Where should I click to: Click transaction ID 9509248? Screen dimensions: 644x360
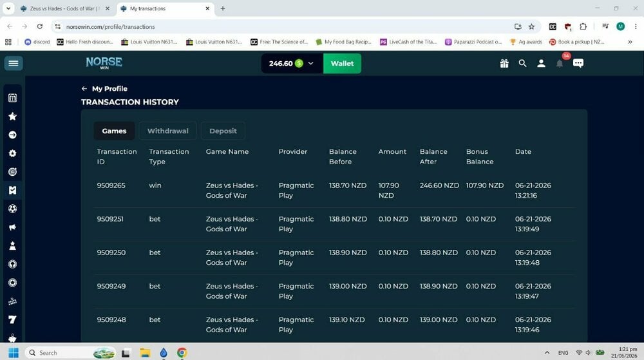(x=111, y=320)
